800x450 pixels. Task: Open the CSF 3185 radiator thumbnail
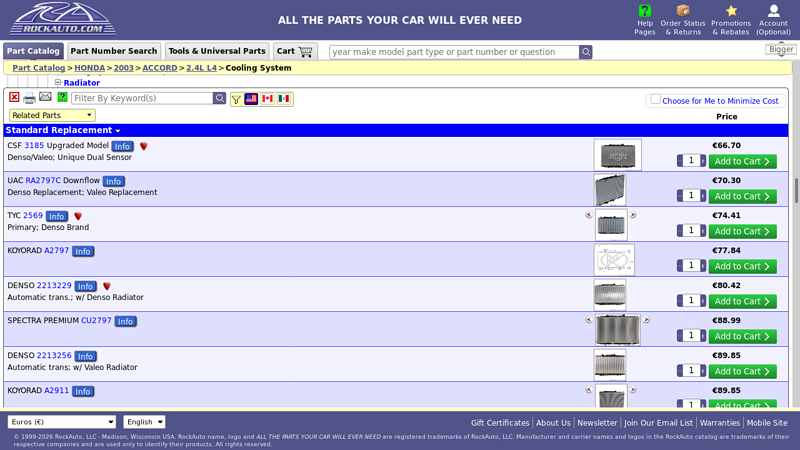click(x=617, y=155)
